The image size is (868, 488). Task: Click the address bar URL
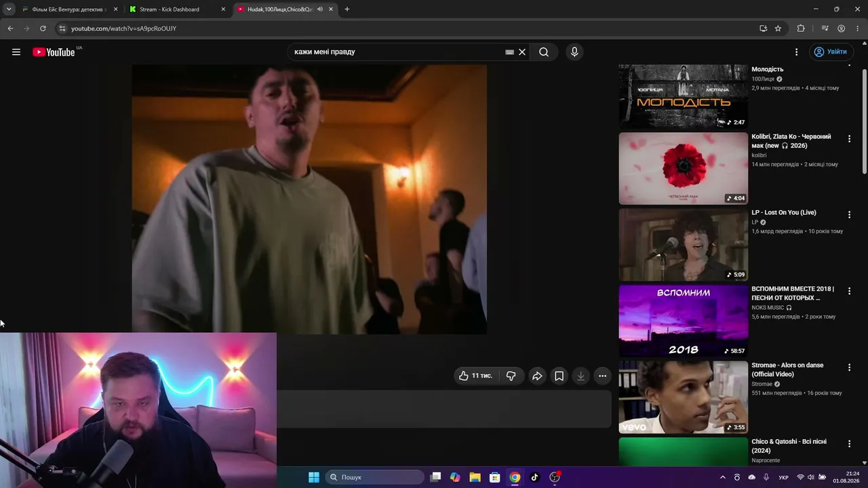pos(123,28)
